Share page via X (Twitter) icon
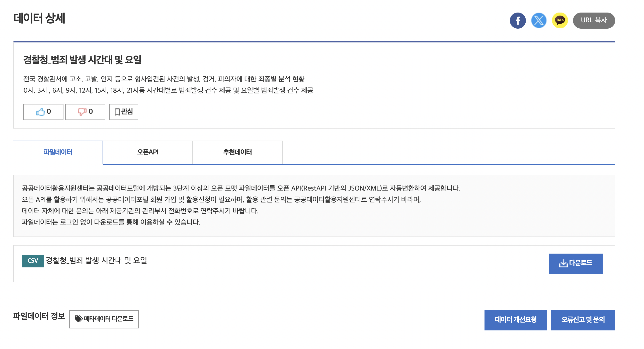The height and width of the screenshot is (349, 644). (x=539, y=21)
